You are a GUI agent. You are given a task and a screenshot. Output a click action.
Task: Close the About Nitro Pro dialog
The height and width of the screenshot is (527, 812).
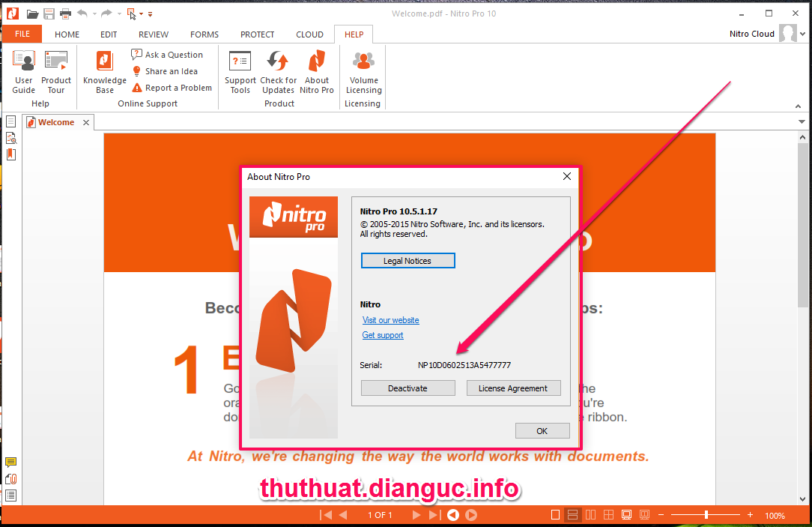pyautogui.click(x=567, y=177)
